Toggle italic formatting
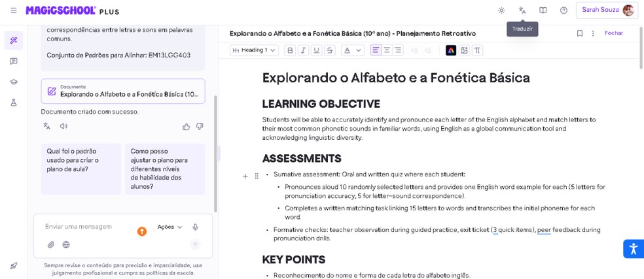This screenshot has width=644, height=279. (x=304, y=50)
